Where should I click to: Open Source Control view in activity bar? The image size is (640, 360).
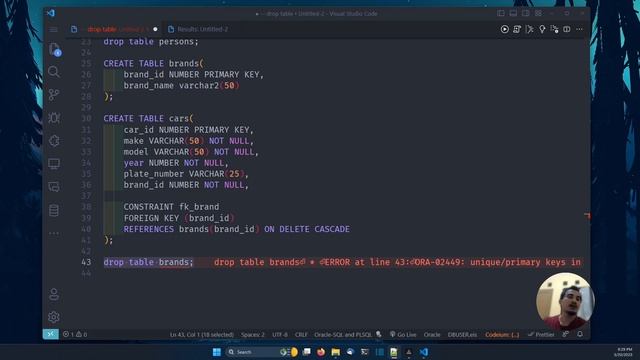tap(54, 95)
